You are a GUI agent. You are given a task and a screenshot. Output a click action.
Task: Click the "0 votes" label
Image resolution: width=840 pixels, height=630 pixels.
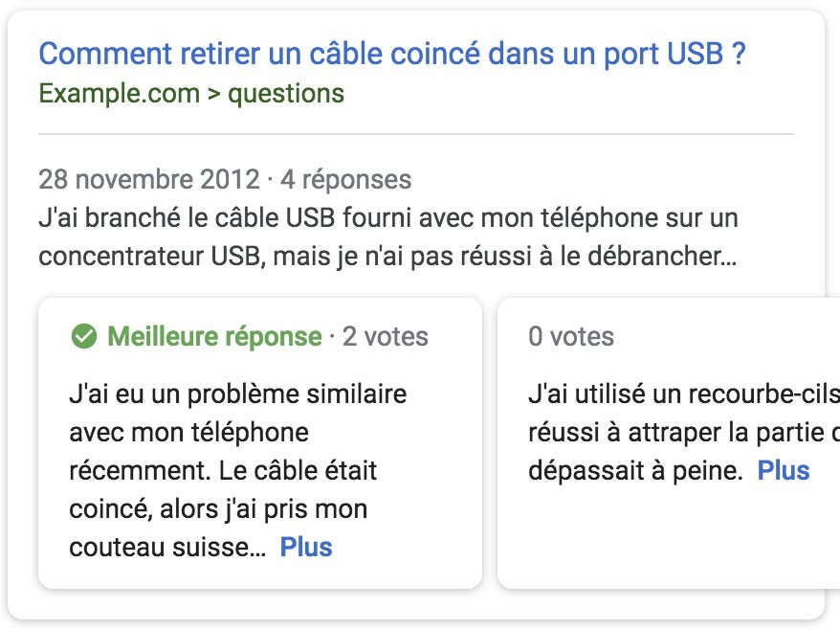click(x=571, y=336)
